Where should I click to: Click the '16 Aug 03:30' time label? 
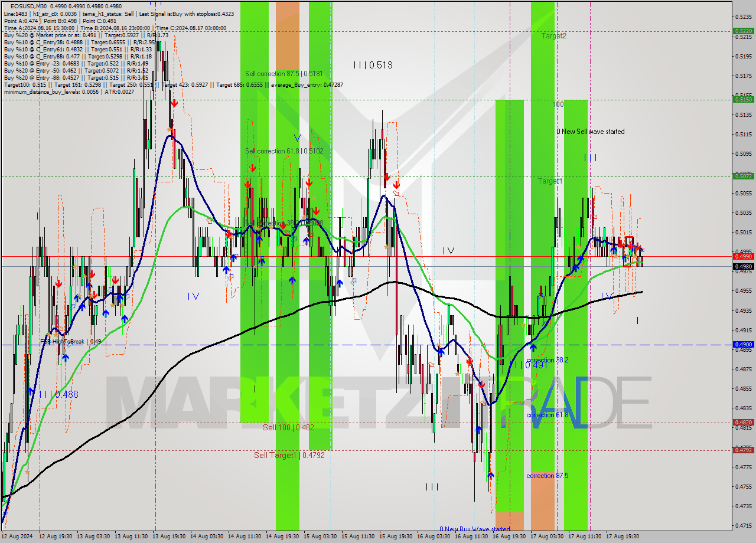coord(434,536)
